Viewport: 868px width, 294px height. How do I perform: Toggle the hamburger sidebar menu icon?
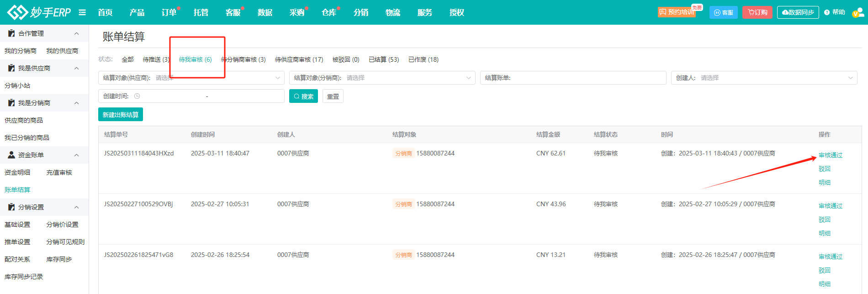[82, 12]
